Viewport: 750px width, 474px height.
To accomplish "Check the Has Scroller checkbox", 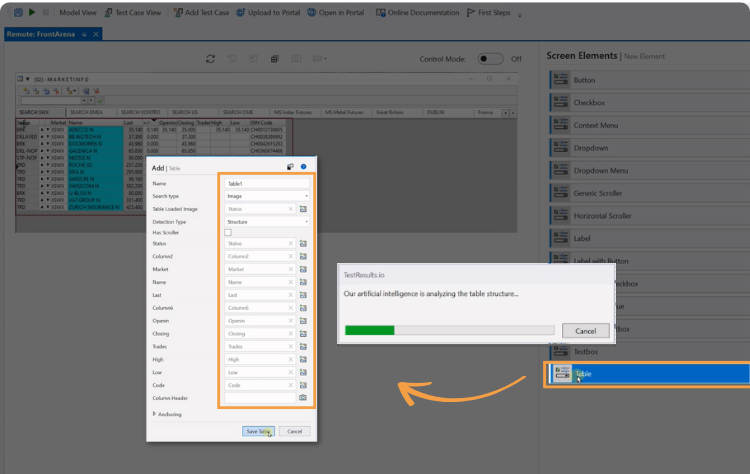I will click(228, 232).
